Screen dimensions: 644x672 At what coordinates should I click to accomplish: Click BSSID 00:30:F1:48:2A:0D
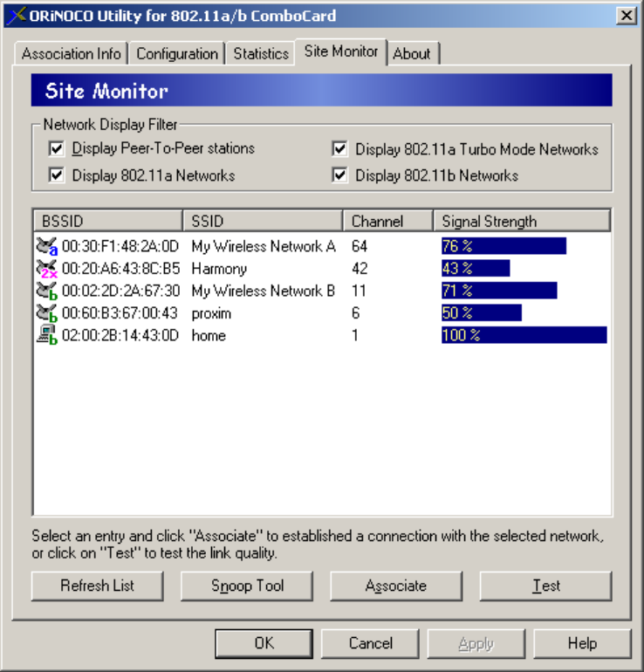click(120, 246)
